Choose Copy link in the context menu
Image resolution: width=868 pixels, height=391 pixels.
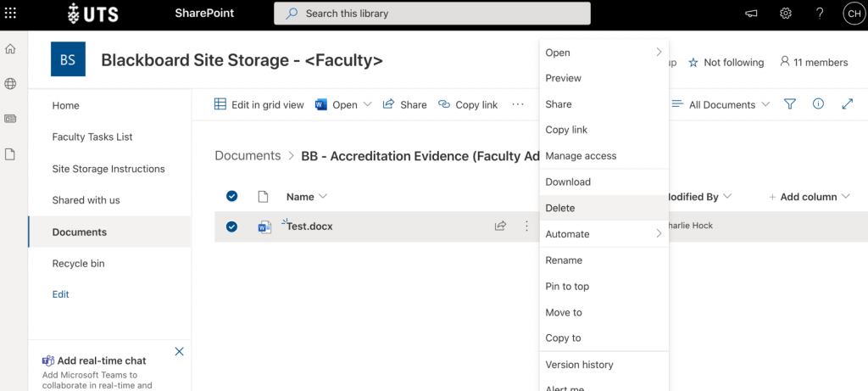pos(604,130)
